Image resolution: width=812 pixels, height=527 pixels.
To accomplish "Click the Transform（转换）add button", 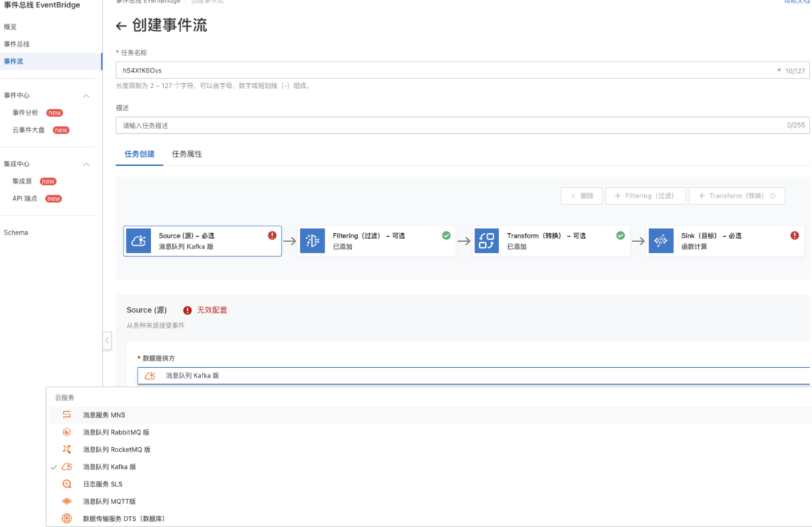I will (x=737, y=196).
